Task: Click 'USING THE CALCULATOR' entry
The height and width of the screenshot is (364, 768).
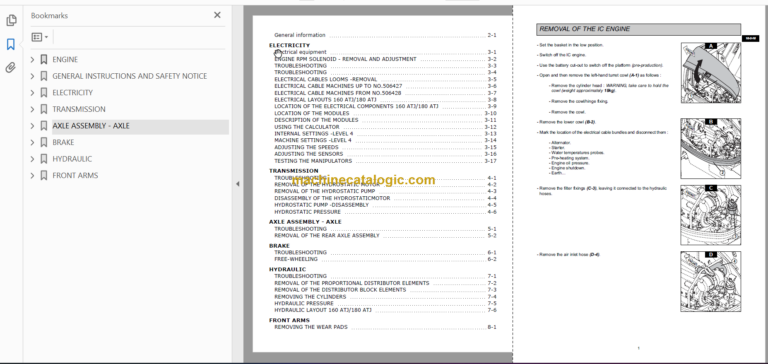Action: click(307, 127)
